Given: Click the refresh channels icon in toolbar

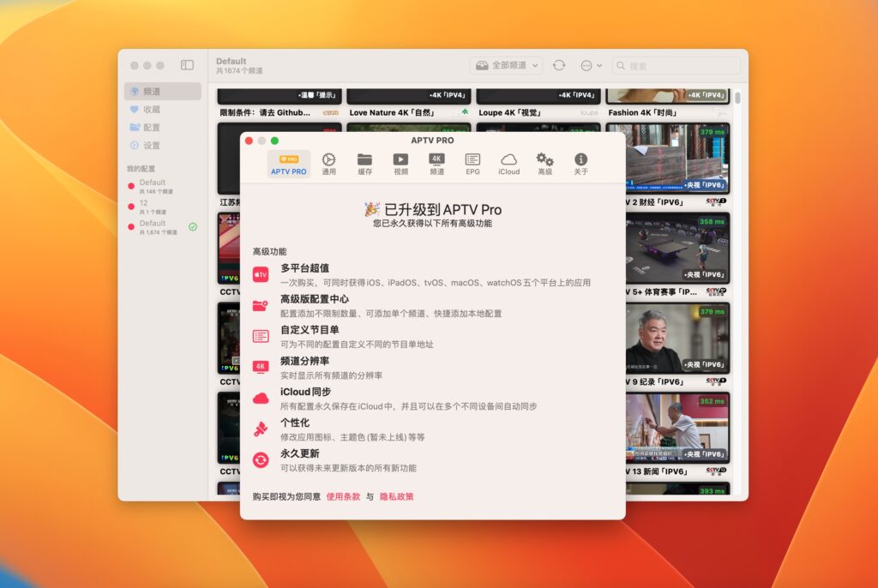Looking at the screenshot, I should point(559,65).
